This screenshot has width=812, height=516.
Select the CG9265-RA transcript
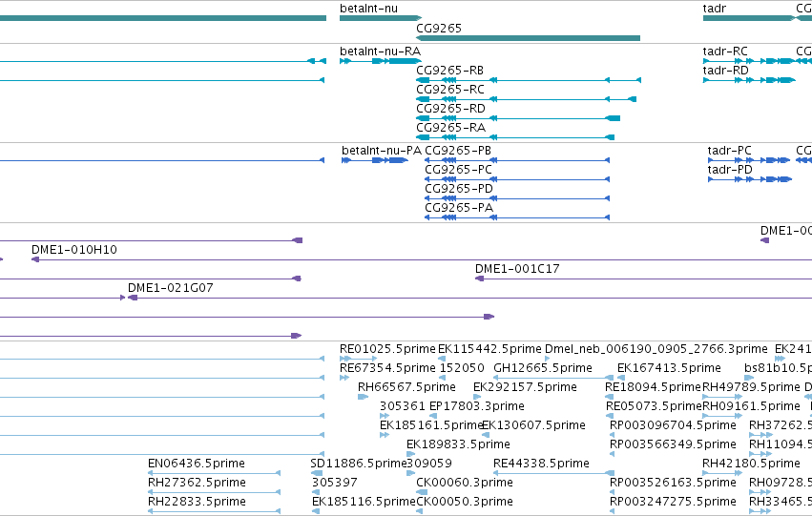515,137
